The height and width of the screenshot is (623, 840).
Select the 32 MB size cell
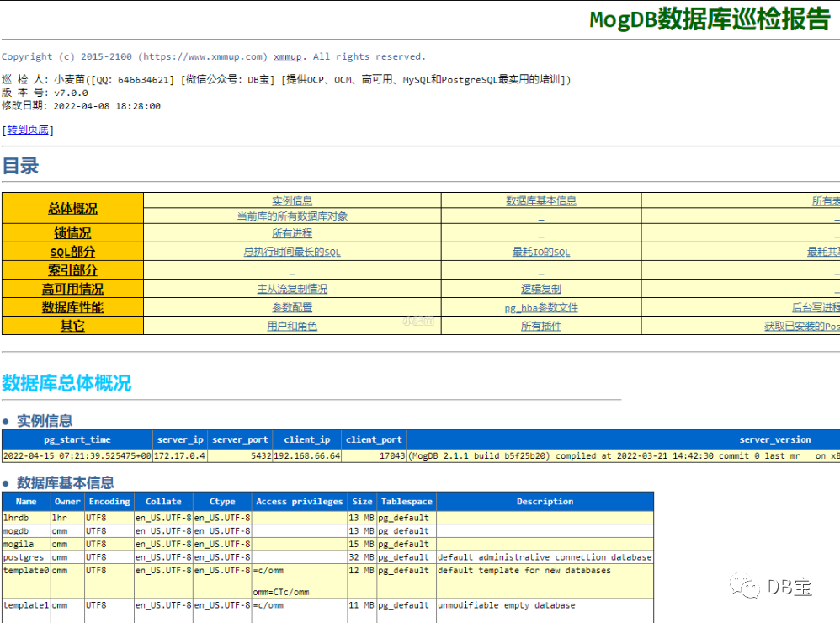(362, 557)
